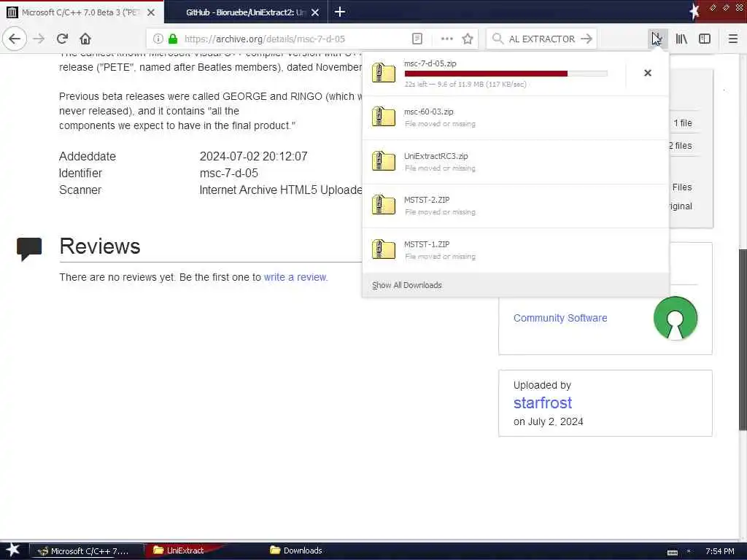This screenshot has width=747, height=560.
Task: Click the page vertical scrollbar thumb
Action: [x=742, y=339]
